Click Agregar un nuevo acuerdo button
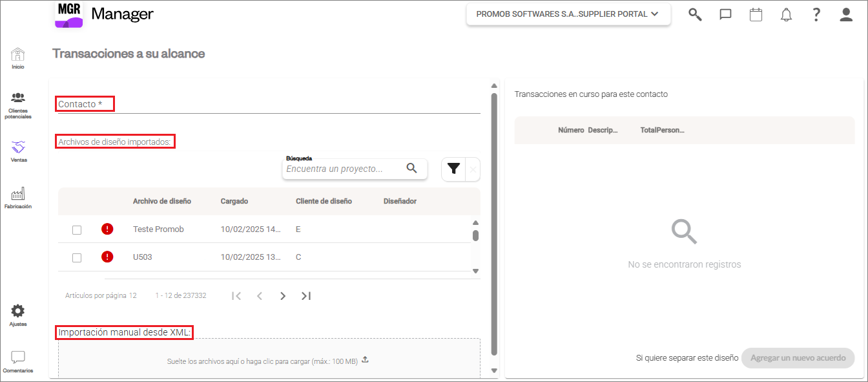The image size is (868, 382). (798, 358)
